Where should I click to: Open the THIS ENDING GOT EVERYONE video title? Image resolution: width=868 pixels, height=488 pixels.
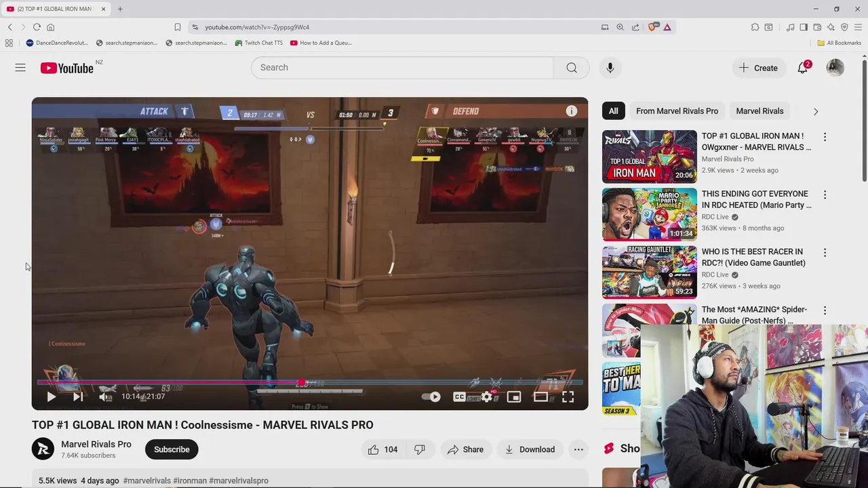point(756,199)
